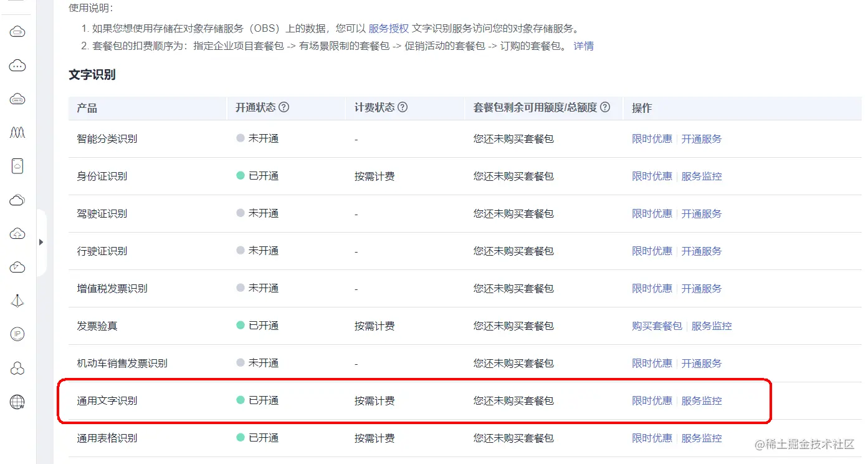Select the 机动车销售发票识别 product name
Image resolution: width=868 pixels, height=464 pixels.
(x=122, y=364)
